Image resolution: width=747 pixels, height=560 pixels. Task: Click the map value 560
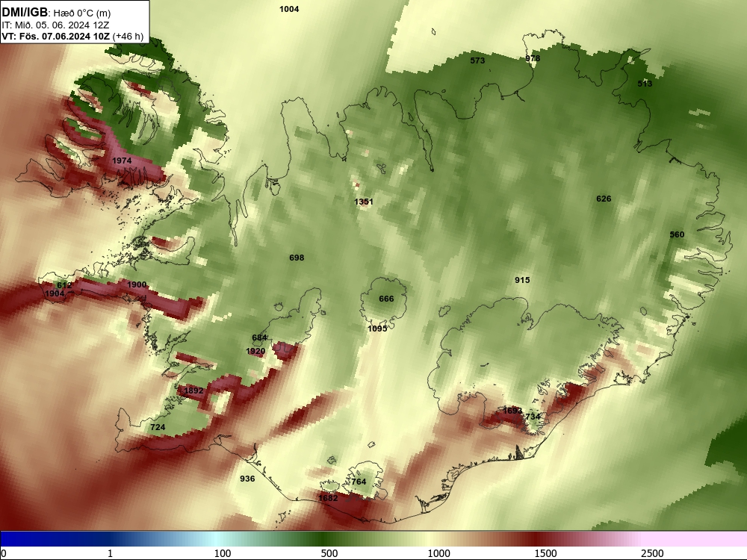677,234
